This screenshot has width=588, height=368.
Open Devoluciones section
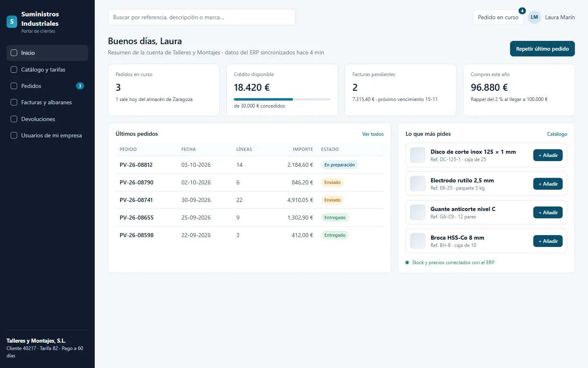coord(47,119)
